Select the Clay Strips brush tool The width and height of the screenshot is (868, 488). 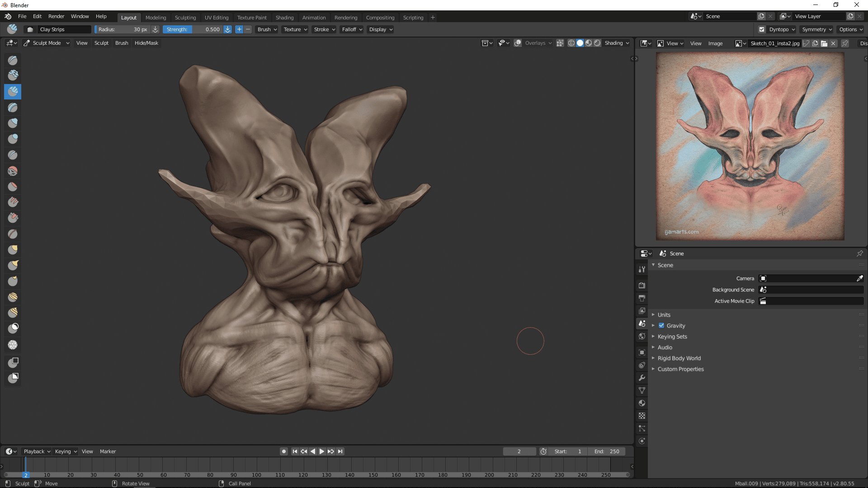coord(13,92)
